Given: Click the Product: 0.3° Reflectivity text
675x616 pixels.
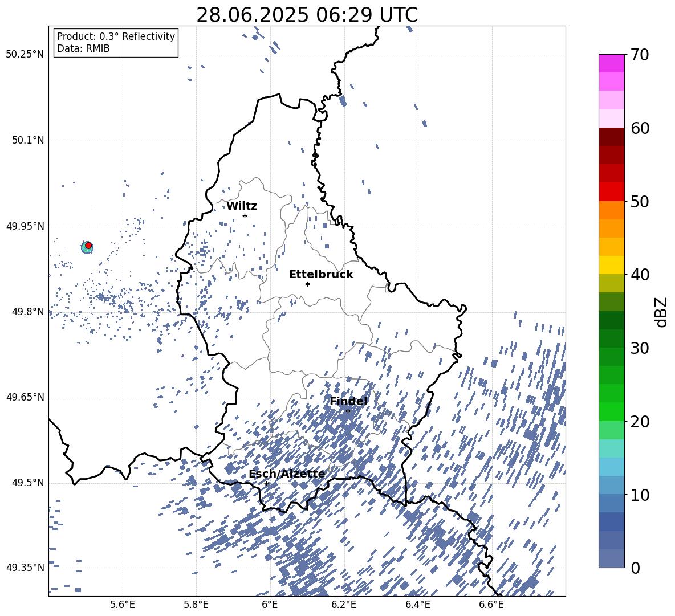Looking at the screenshot, I should click(116, 36).
